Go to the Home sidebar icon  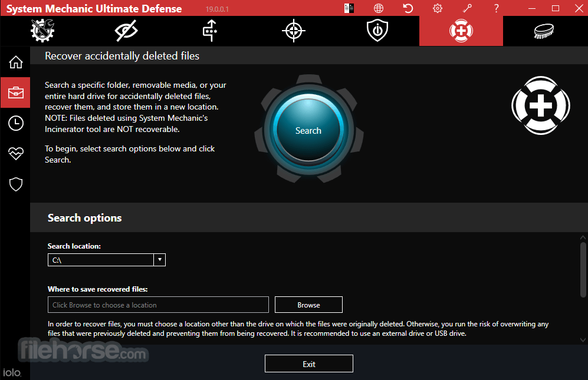(x=16, y=62)
